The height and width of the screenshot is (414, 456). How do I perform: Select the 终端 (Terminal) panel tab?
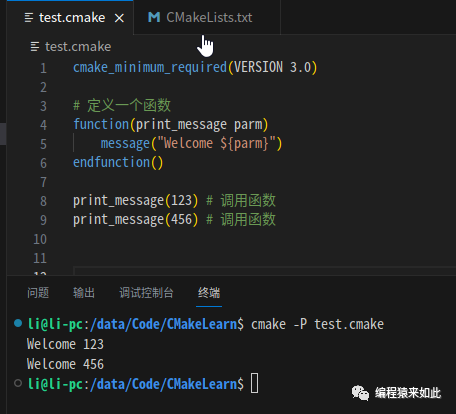click(209, 293)
